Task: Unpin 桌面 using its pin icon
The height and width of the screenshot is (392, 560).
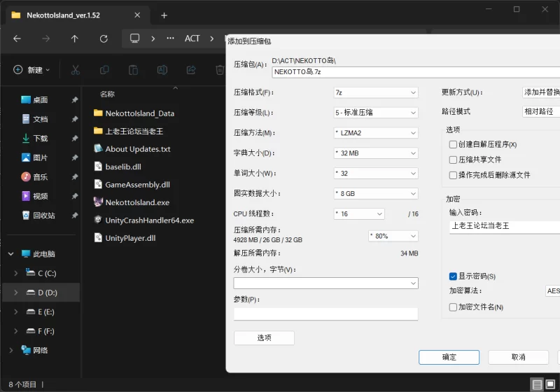Action: click(x=75, y=100)
